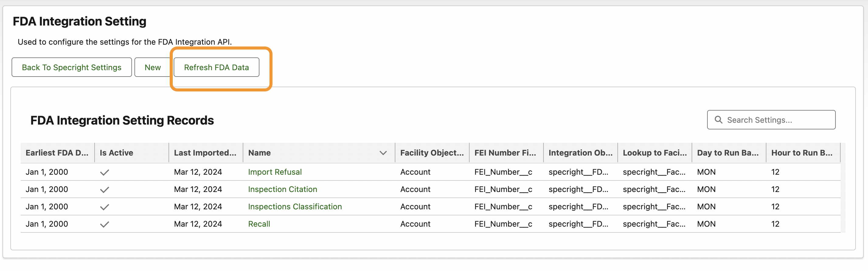
Task: Sort by Is Active column header
Action: tap(116, 153)
